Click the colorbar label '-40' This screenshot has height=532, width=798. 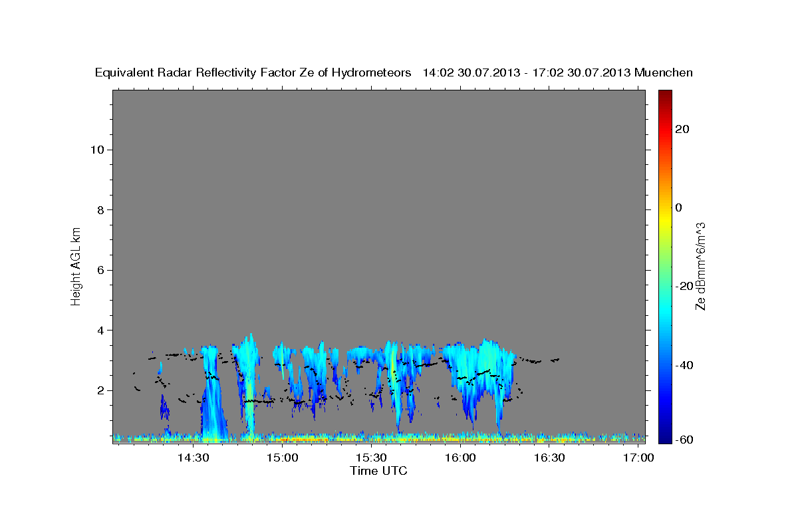[x=684, y=365]
